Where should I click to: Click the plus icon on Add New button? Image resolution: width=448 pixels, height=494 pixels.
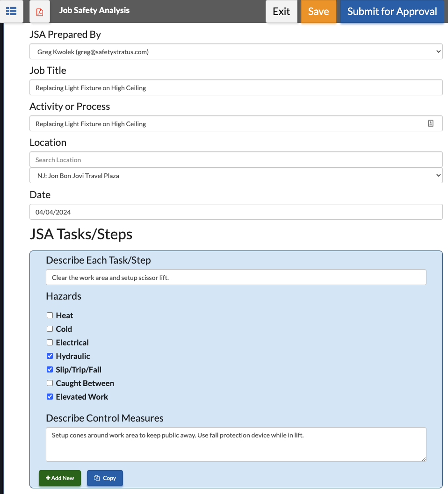(x=48, y=478)
